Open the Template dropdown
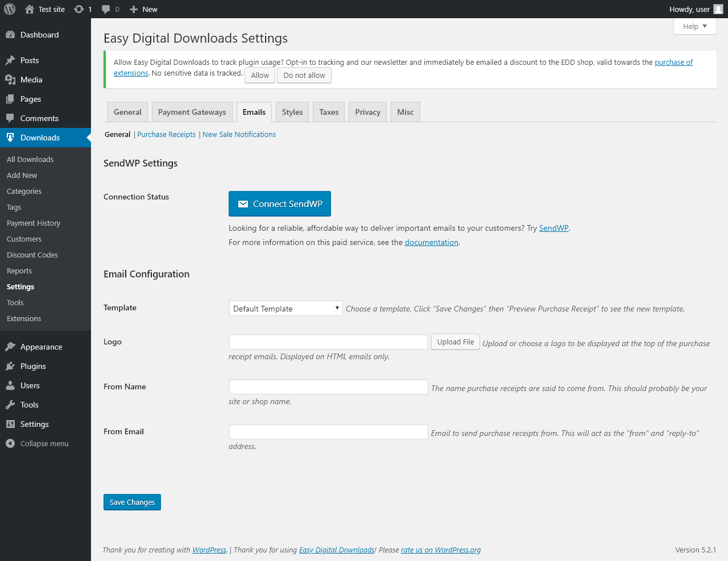The image size is (728, 561). click(x=286, y=308)
